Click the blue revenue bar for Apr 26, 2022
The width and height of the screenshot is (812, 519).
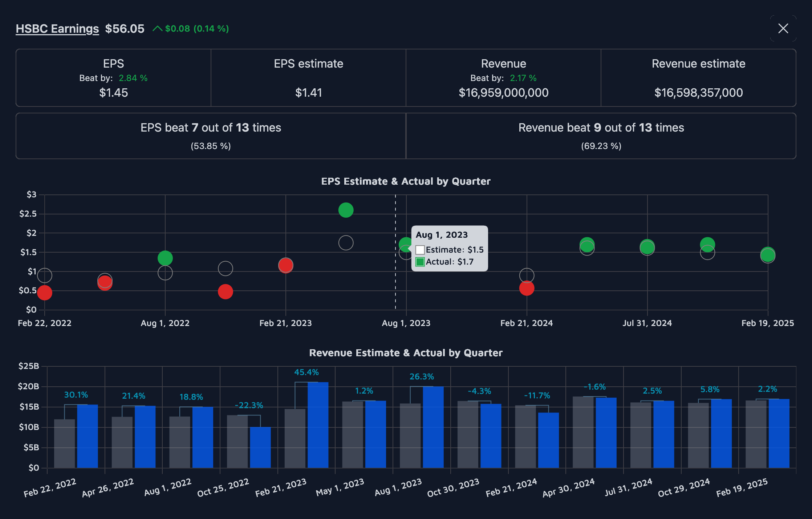(145, 437)
